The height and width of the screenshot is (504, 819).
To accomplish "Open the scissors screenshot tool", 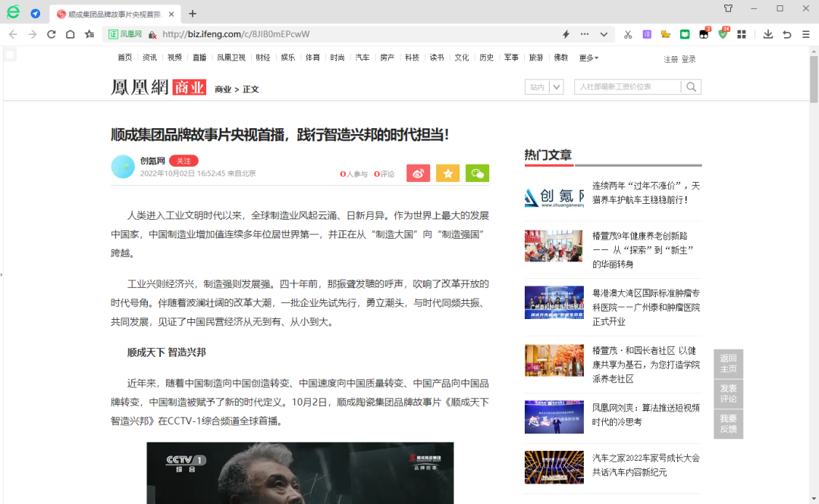I will coord(628,34).
